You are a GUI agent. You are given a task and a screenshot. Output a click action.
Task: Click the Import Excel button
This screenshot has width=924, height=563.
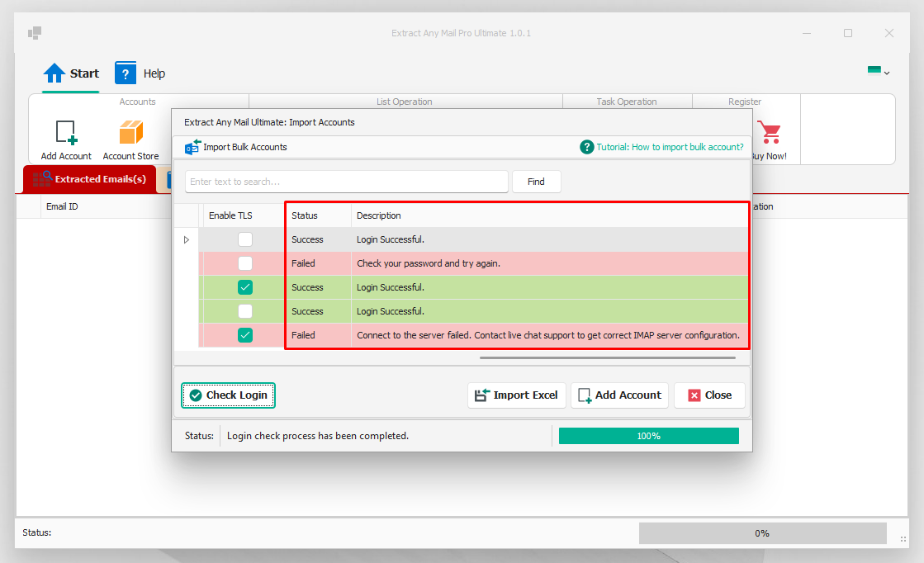click(x=517, y=395)
